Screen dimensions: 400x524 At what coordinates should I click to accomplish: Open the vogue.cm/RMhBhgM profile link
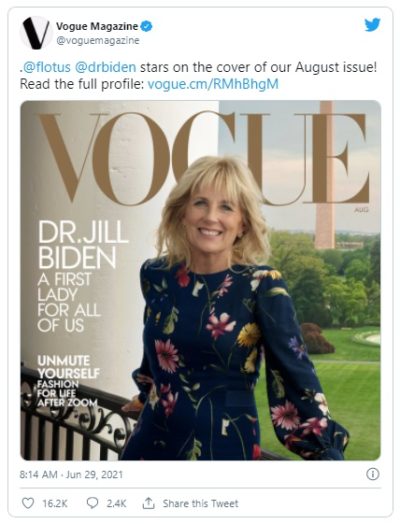click(x=213, y=84)
